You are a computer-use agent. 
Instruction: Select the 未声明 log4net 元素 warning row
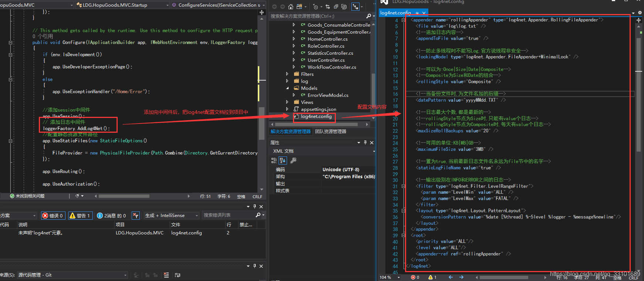click(x=132, y=233)
